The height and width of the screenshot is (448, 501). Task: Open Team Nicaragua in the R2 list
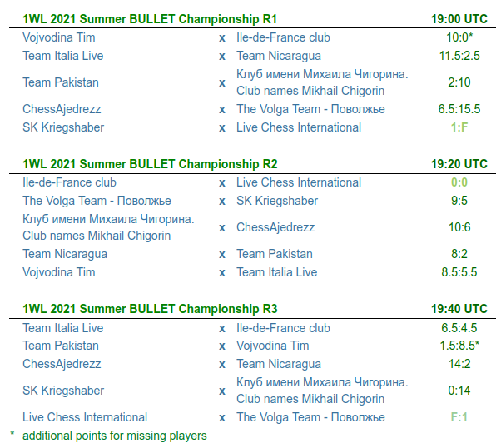pyautogui.click(x=65, y=254)
